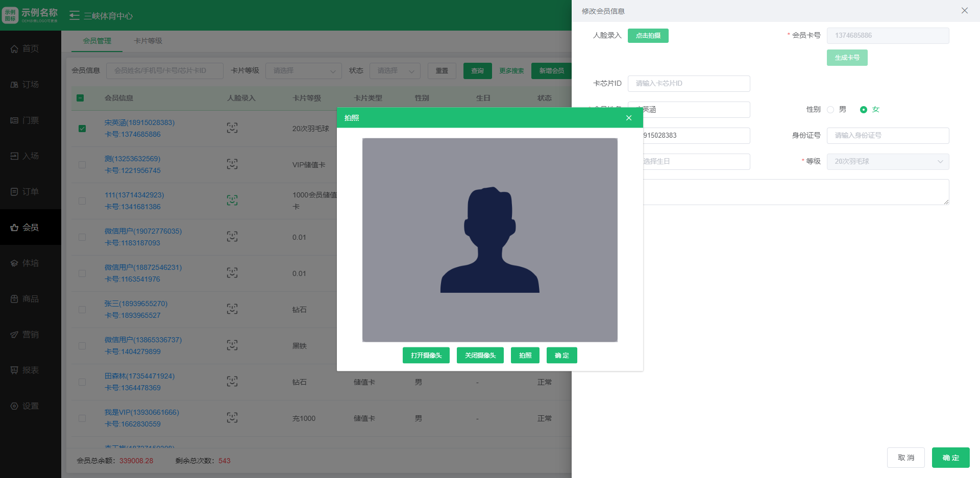980x478 pixels.
Task: Click the sidebar collapse icon in header
Action: tap(75, 16)
